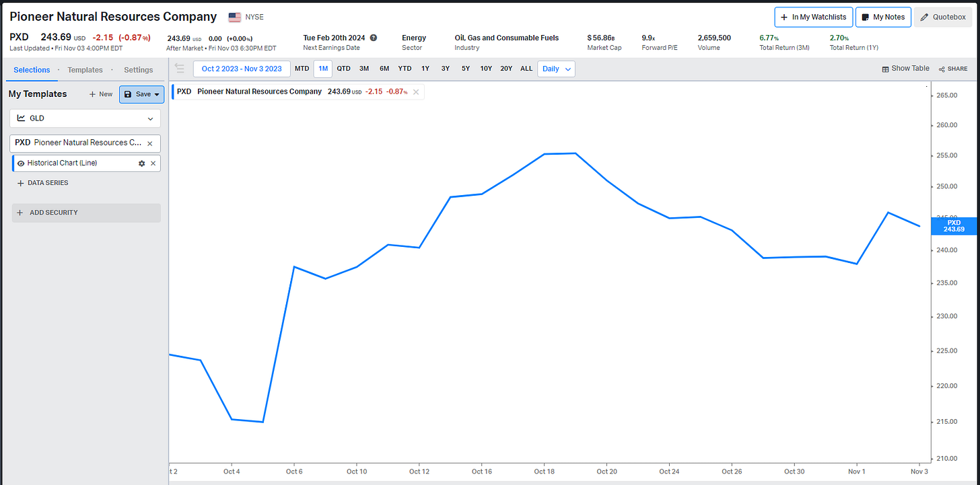
Task: Click the 265.00 y-axis label
Action: pos(946,96)
